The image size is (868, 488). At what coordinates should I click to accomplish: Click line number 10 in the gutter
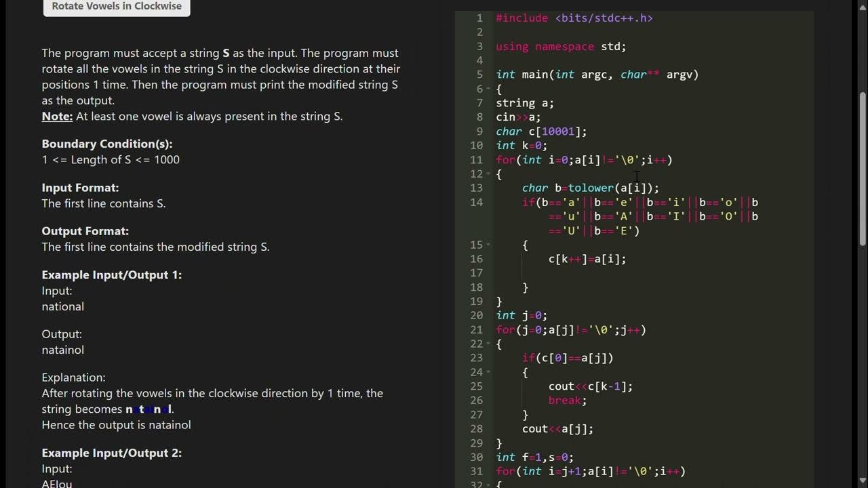476,145
